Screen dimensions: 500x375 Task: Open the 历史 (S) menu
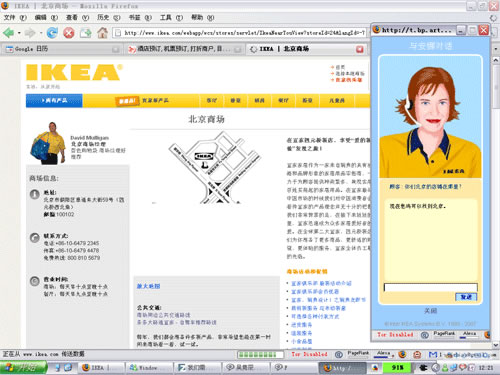108,17
